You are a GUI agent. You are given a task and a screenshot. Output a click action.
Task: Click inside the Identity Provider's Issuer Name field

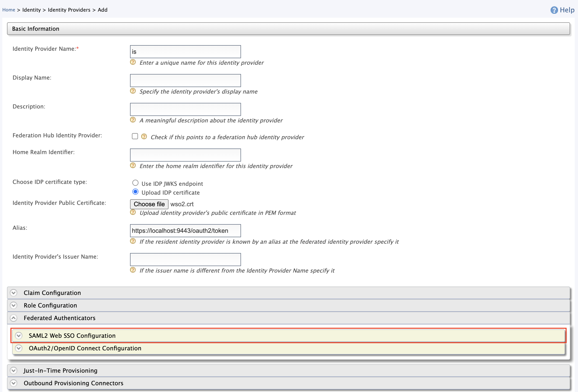coord(185,259)
